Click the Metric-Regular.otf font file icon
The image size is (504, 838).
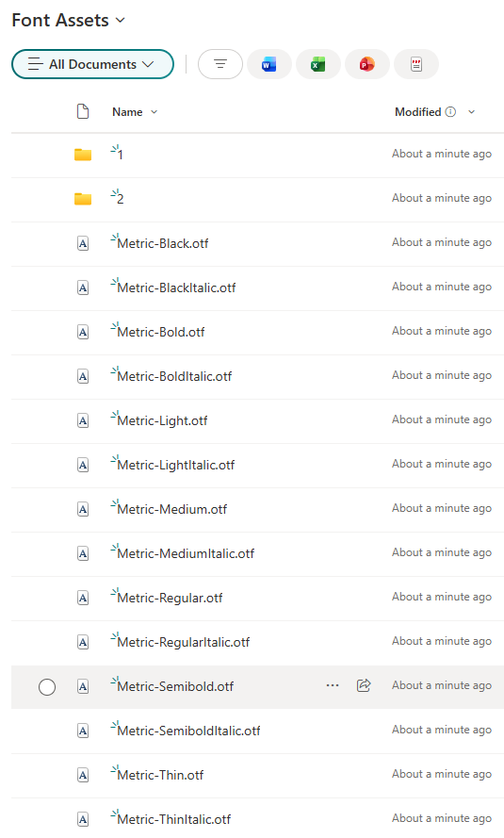83,598
